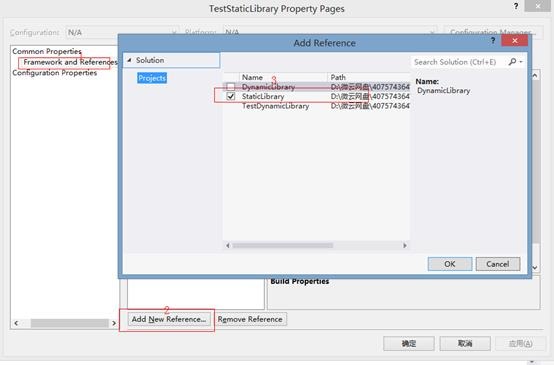
Task: Click the horizontal scrollbar thumb in the project list
Action: coord(283,245)
